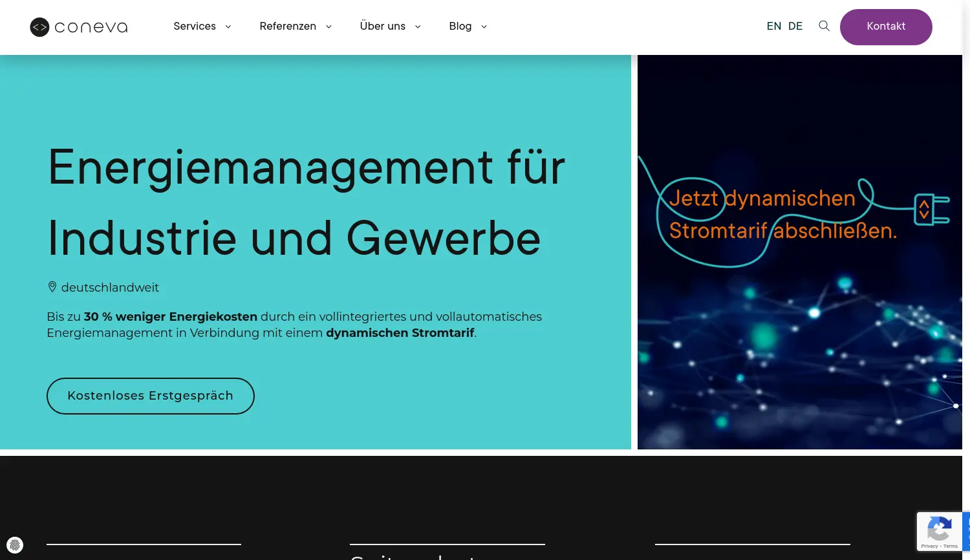This screenshot has width=970, height=560.
Task: Click the Kostenloses Erstgespräch button
Action: pos(150,395)
